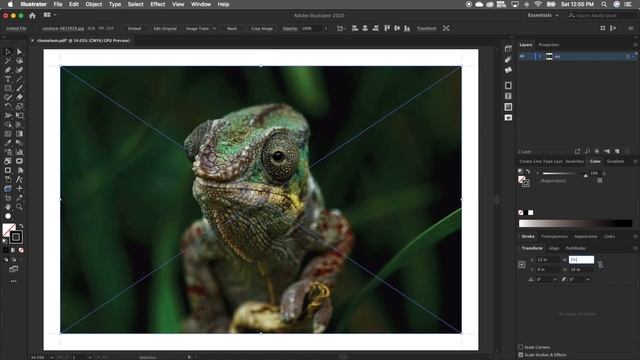Screen dimensions: 640x360
Task: Select the Line Segment tool
Action: coord(19,79)
